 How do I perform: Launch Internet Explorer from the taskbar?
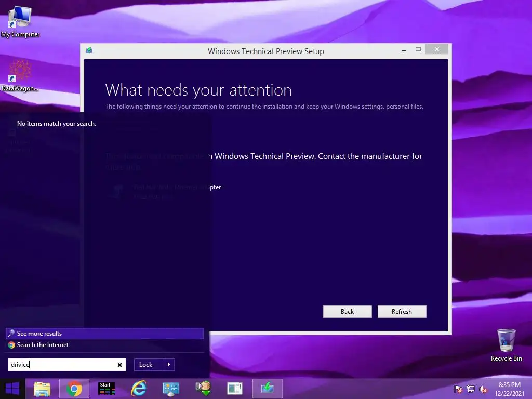(138, 389)
